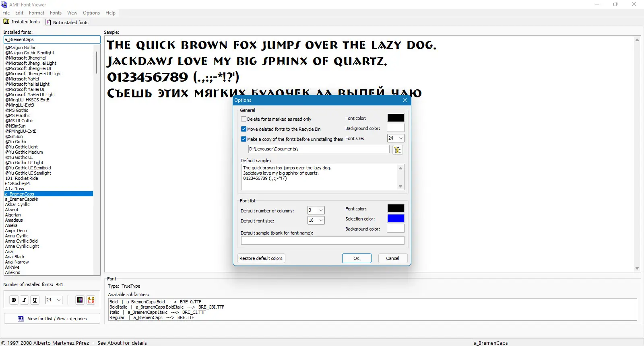Click the installed fonts list scrollbar thumb
The width and height of the screenshot is (644, 346).
pos(97,62)
